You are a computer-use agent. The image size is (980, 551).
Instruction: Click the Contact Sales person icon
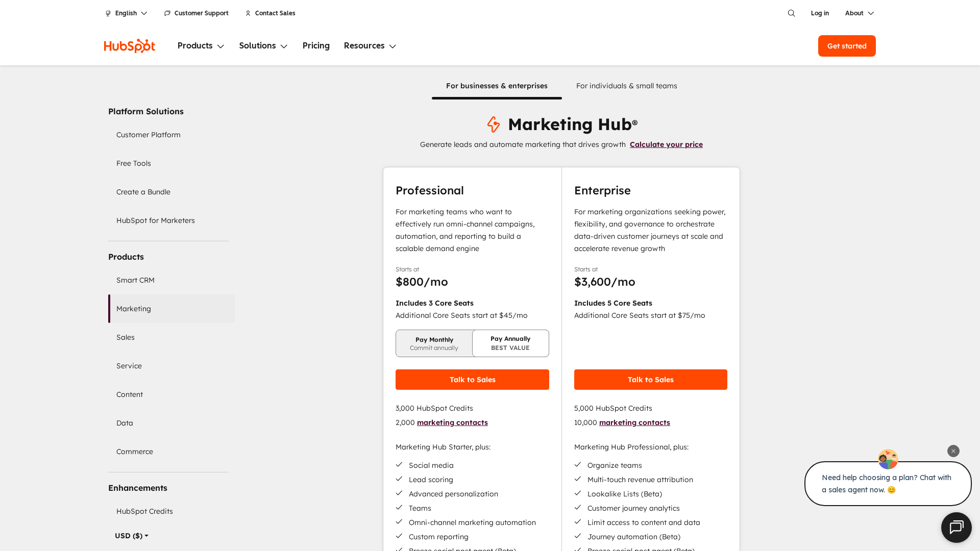[x=248, y=13]
